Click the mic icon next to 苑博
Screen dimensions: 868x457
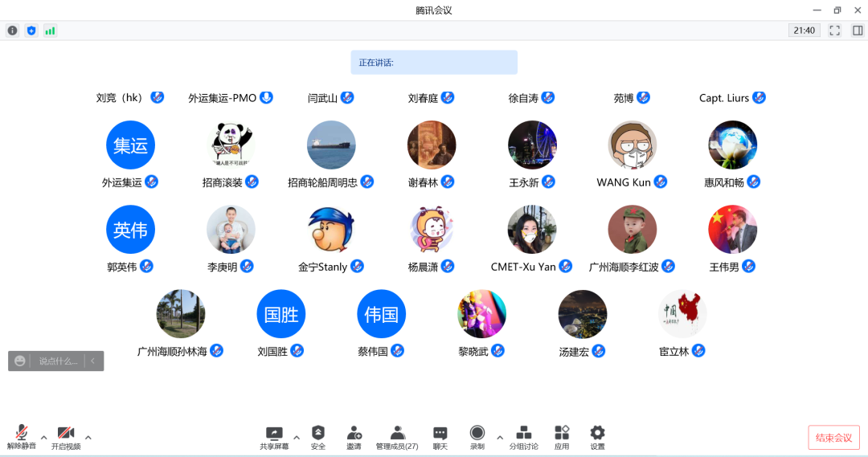tap(643, 97)
